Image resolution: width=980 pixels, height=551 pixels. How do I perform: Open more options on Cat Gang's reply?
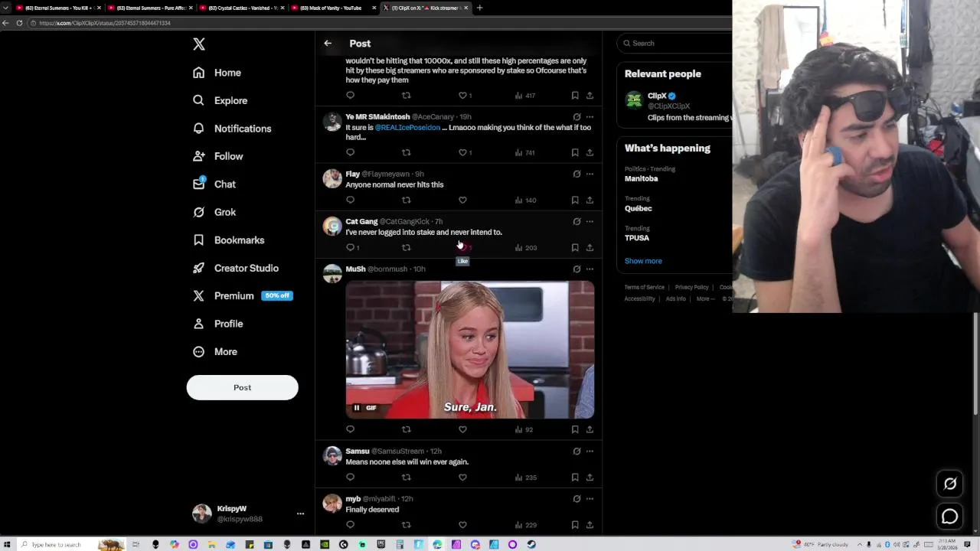[590, 221]
